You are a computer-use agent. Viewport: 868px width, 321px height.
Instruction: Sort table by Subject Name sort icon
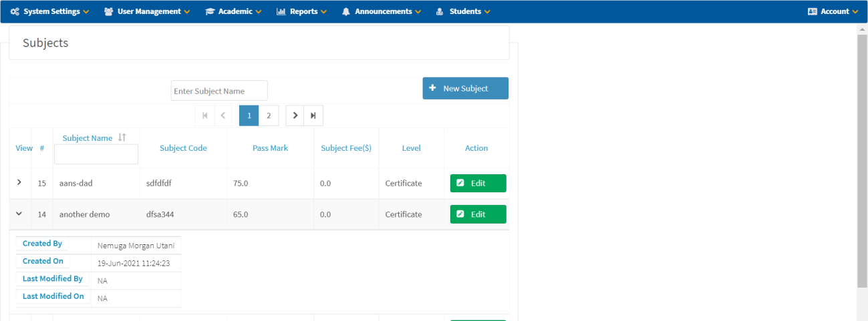pyautogui.click(x=122, y=137)
